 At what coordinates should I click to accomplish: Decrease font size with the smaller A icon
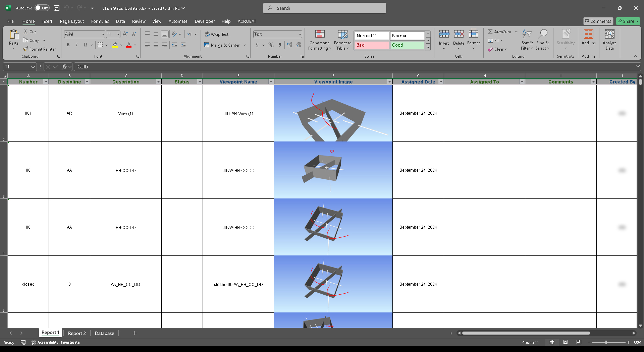[134, 34]
